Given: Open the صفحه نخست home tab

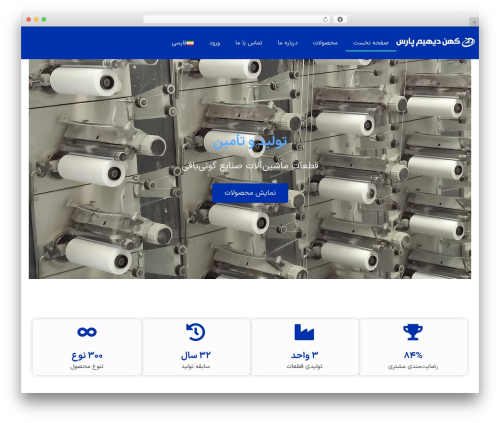Looking at the screenshot, I should coord(371,43).
